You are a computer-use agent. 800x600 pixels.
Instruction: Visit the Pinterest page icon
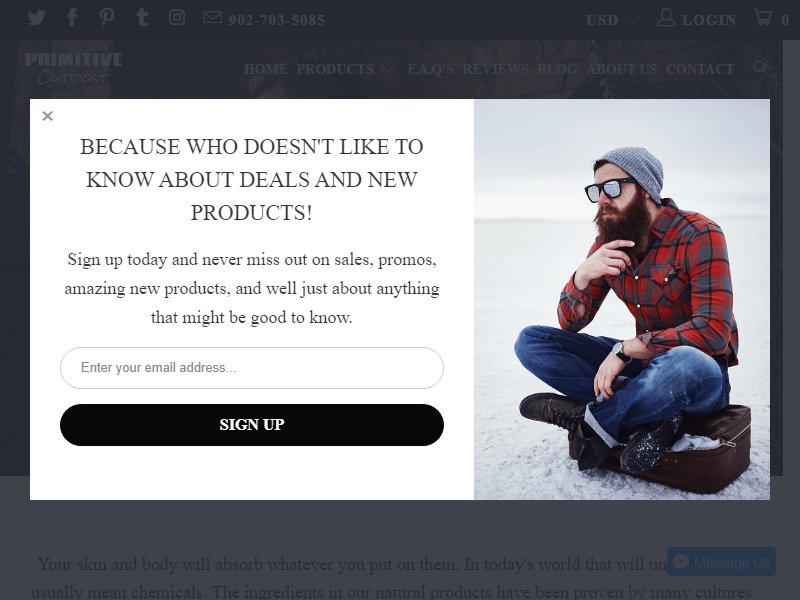(x=107, y=17)
